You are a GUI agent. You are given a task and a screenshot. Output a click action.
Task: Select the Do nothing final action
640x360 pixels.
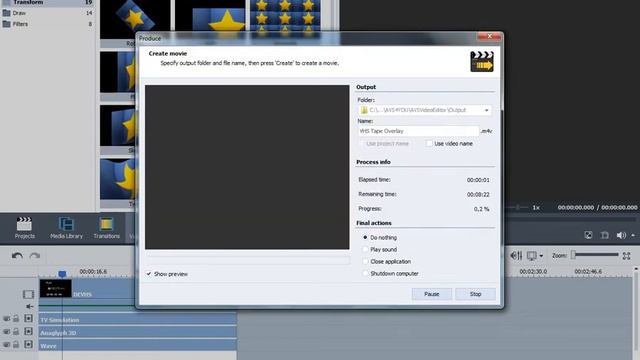click(365, 238)
